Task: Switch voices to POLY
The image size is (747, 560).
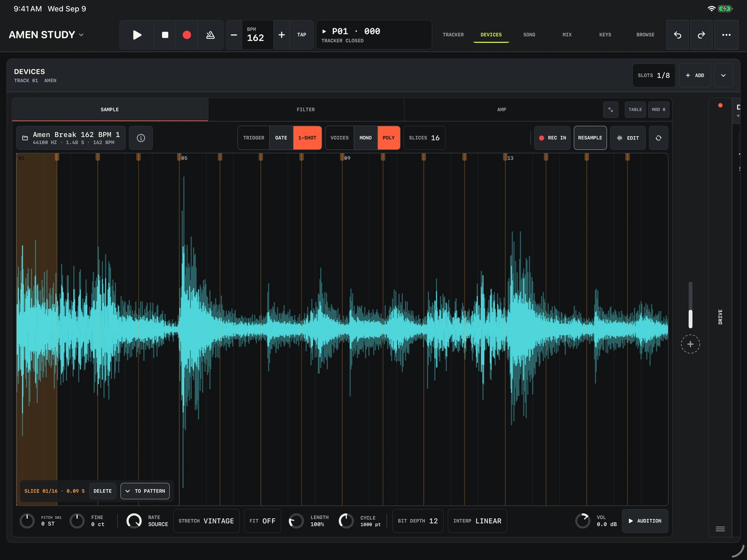Action: pos(388,138)
